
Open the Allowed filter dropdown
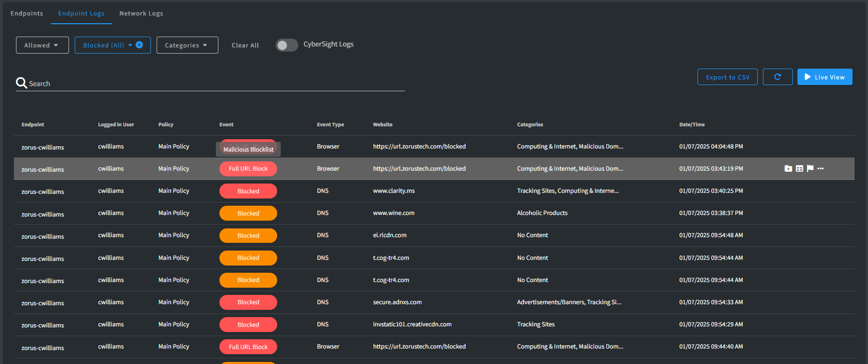(x=42, y=45)
